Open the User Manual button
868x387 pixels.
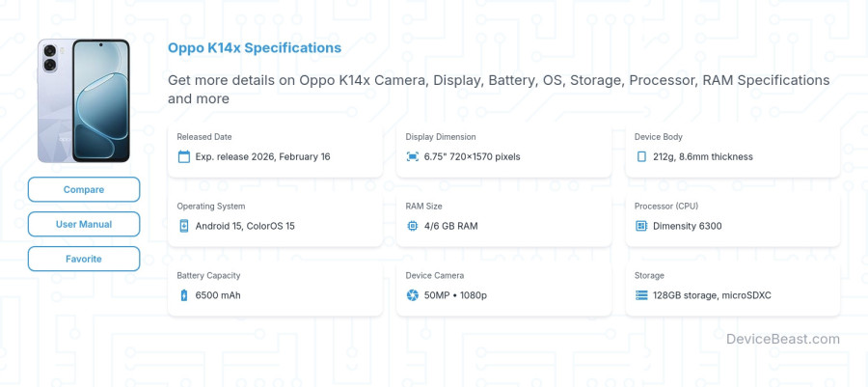coord(84,224)
